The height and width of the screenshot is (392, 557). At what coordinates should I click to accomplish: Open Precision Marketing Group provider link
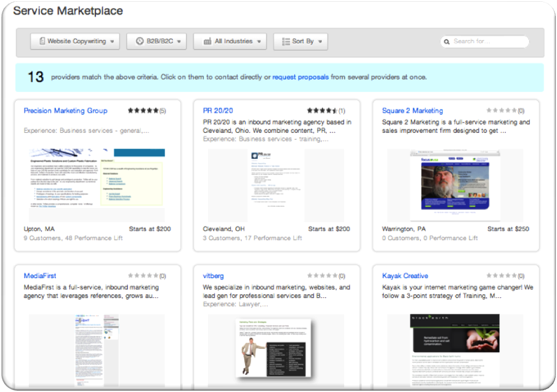click(65, 111)
